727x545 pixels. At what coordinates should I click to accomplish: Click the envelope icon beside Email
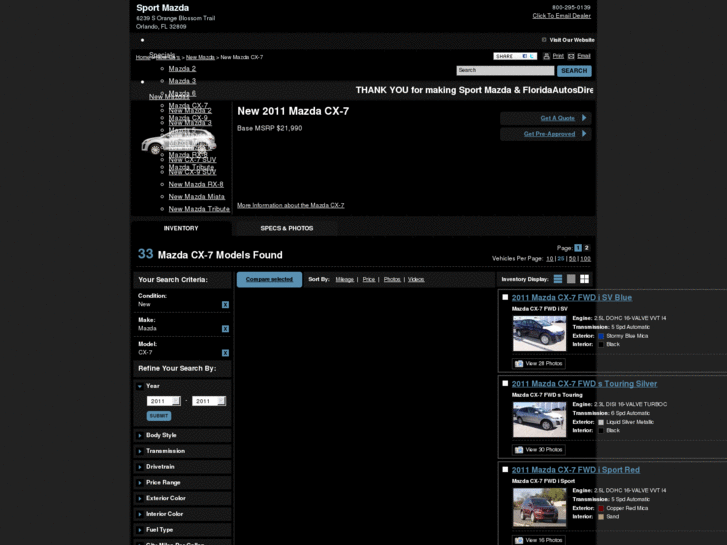click(x=571, y=56)
